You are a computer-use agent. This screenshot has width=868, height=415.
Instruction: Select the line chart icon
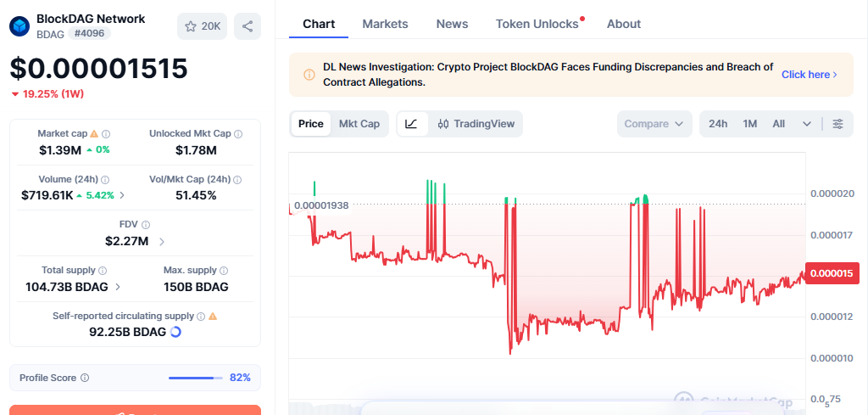[x=411, y=124]
